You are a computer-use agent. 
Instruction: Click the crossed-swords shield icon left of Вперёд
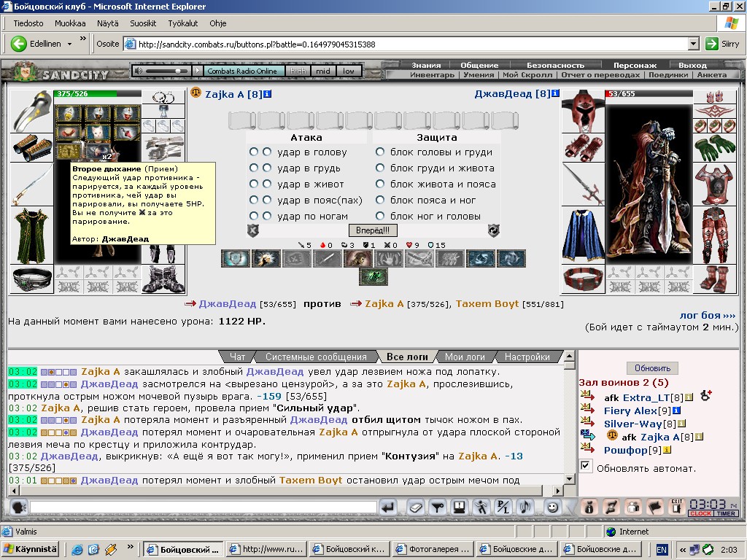pyautogui.click(x=252, y=230)
